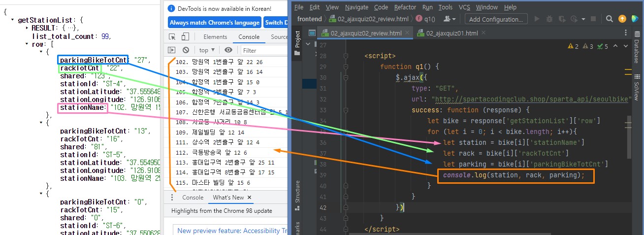Image resolution: width=644 pixels, height=235 pixels.
Task: Switch to the Console tab in DevTools
Action: [249, 37]
